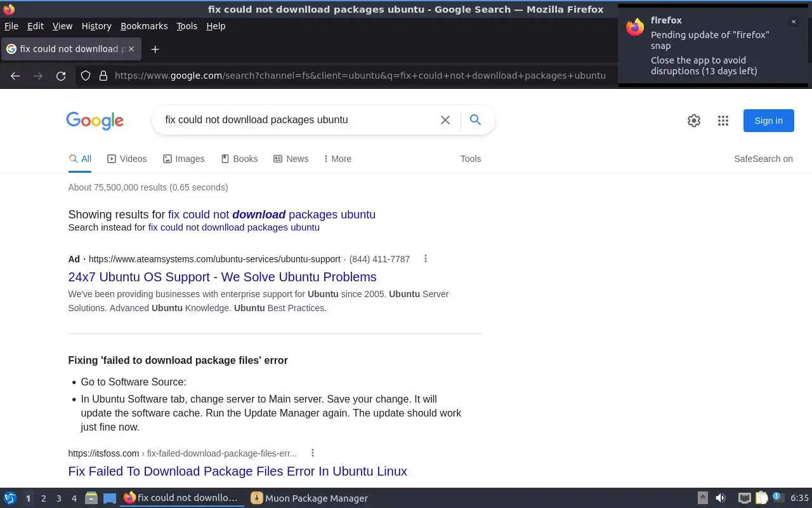Expand the More search categories dropdown
The width and height of the screenshot is (812, 508).
pyautogui.click(x=337, y=159)
